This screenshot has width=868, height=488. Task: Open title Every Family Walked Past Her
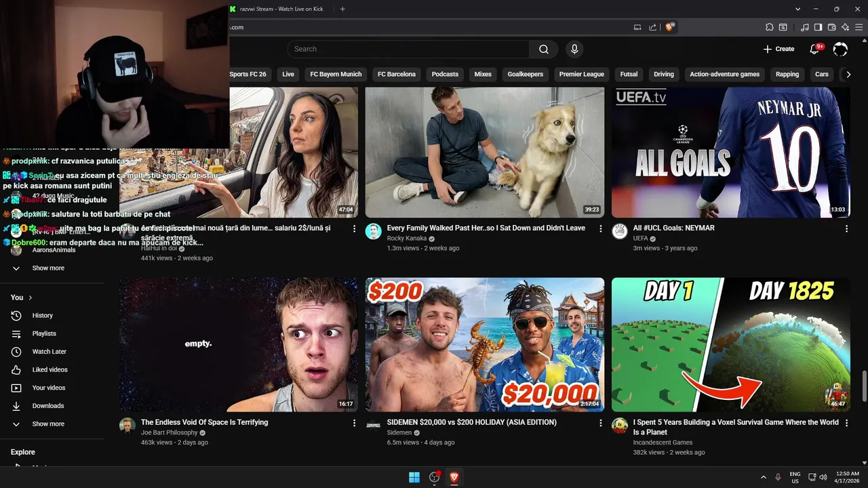click(x=486, y=228)
